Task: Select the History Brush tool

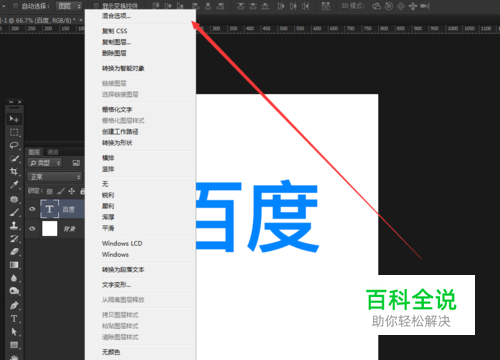Action: pyautogui.click(x=14, y=239)
